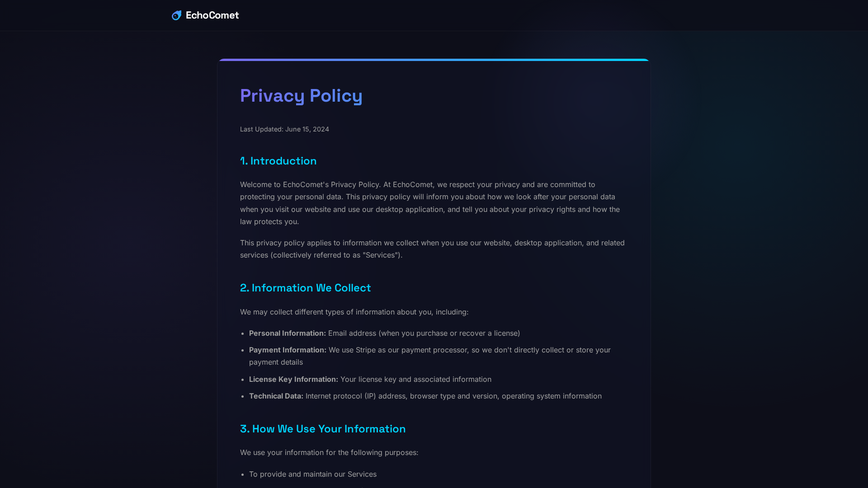Image resolution: width=868 pixels, height=488 pixels.
Task: Click the 'Internet protocol (IP) address' description text
Action: [453, 396]
